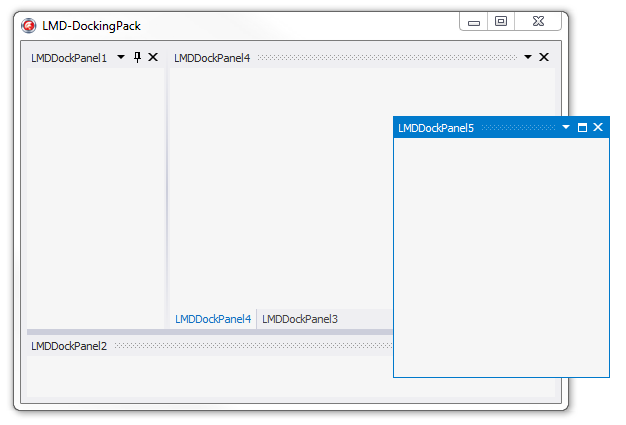Viewport: 626px width, 425px height.
Task: Close the floating LMDDockPanel5 panel
Action: pyautogui.click(x=598, y=127)
